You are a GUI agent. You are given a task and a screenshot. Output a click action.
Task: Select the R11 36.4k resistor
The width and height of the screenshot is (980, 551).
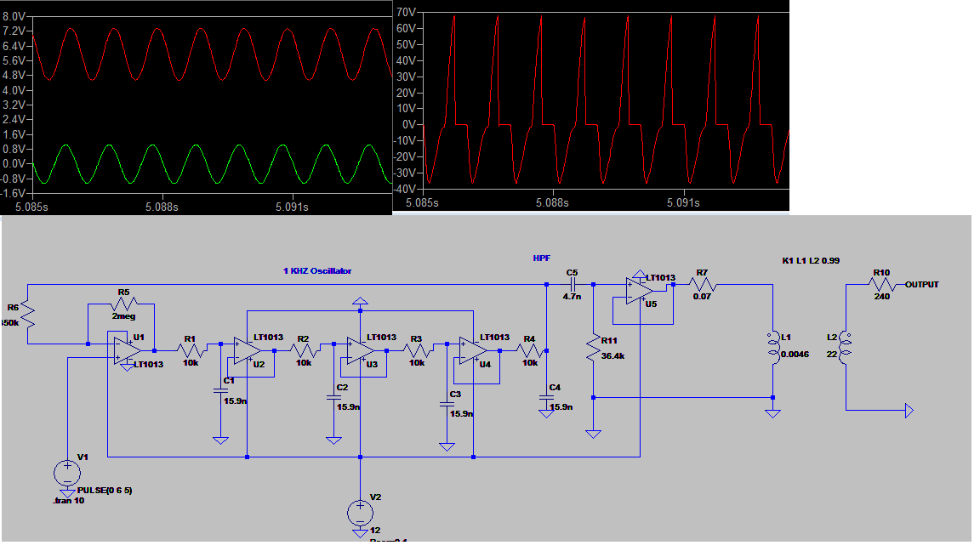click(x=593, y=350)
